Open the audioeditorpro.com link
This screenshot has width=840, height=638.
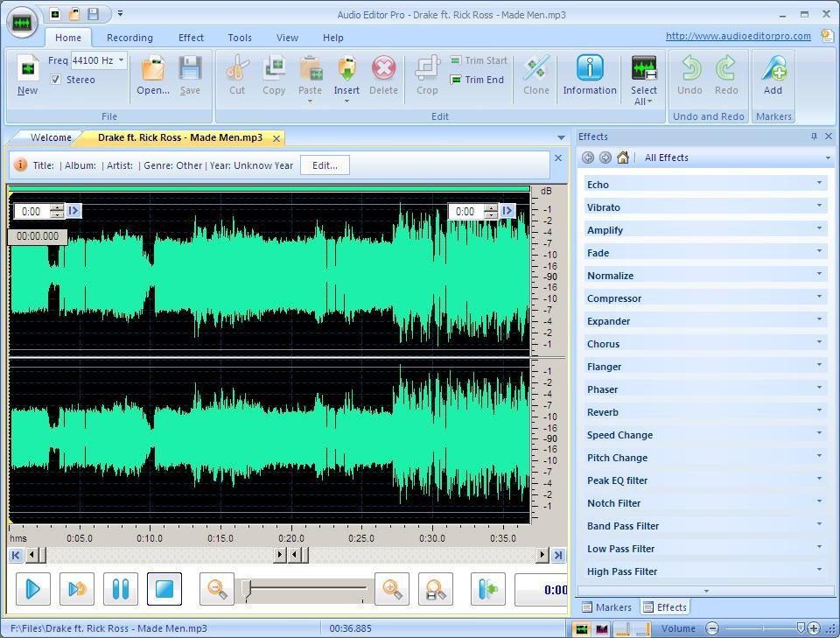(x=738, y=36)
